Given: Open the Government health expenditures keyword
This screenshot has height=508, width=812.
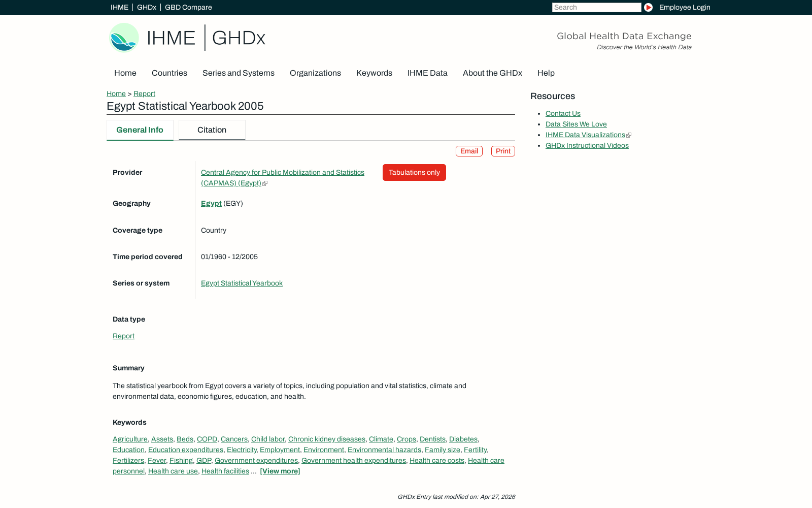Looking at the screenshot, I should (354, 460).
